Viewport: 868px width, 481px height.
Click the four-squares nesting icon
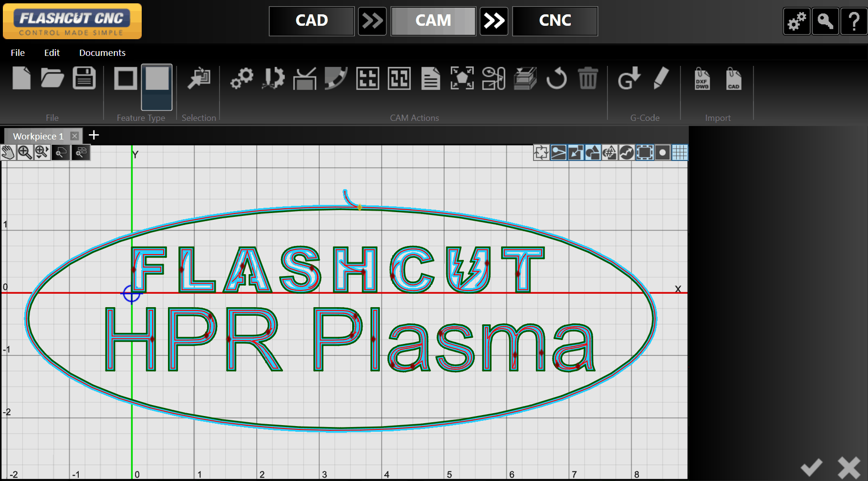point(368,78)
